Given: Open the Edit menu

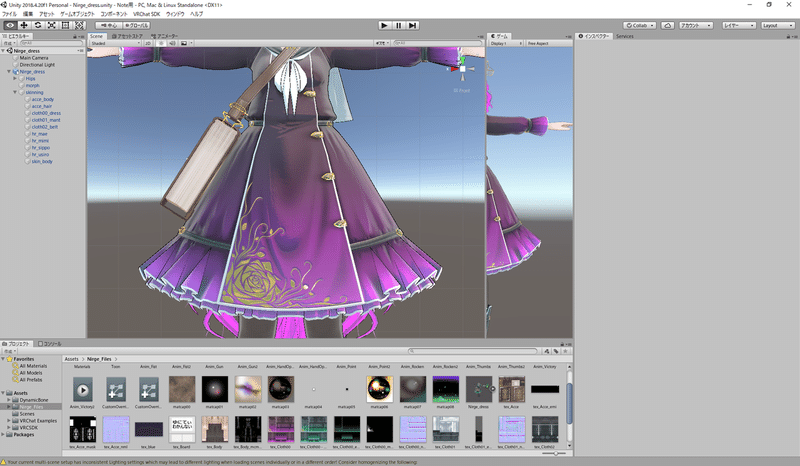Looking at the screenshot, I should [x=28, y=14].
